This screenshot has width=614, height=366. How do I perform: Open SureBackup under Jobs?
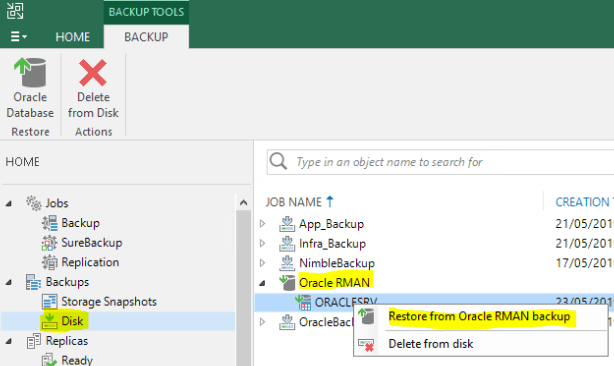92,243
